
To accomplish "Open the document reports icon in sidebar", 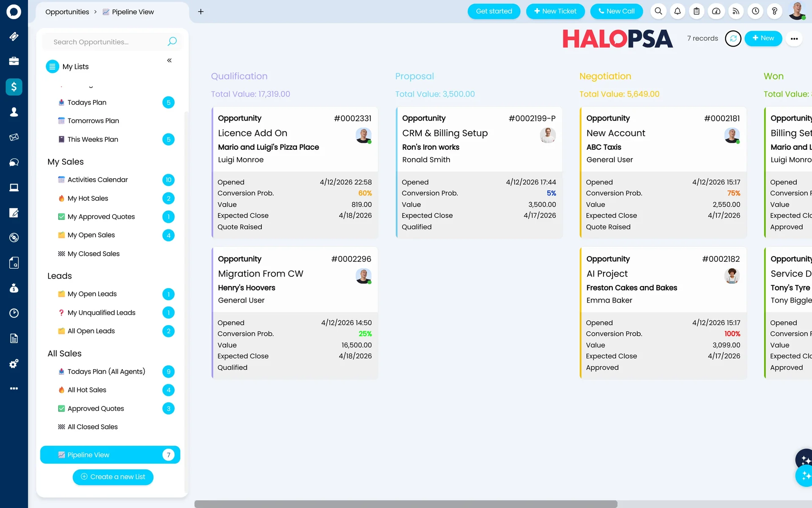I will tap(14, 338).
